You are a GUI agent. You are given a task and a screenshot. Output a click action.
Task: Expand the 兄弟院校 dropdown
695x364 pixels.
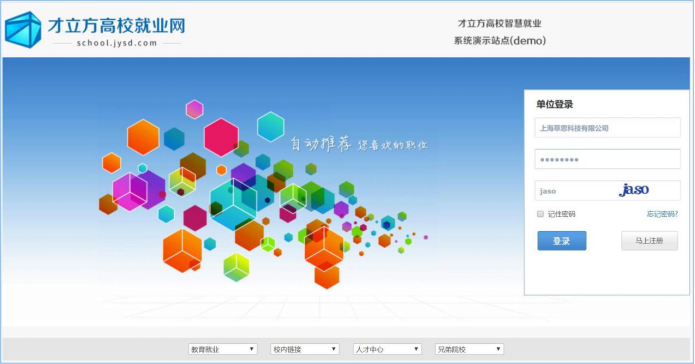469,349
